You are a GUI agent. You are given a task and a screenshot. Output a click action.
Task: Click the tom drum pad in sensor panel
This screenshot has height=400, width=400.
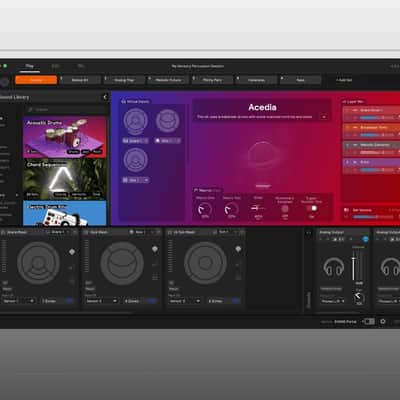[x=205, y=263]
